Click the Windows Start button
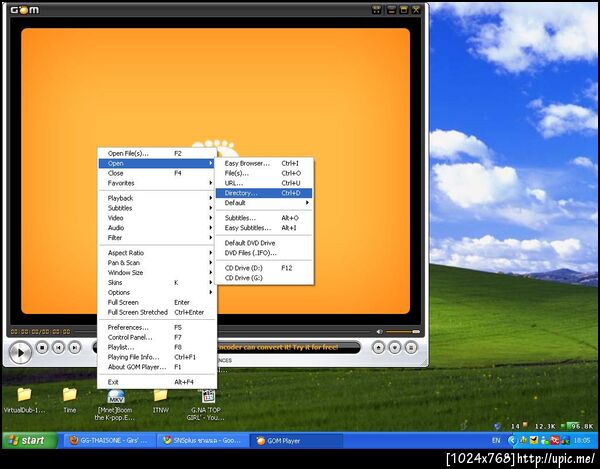 point(30,440)
